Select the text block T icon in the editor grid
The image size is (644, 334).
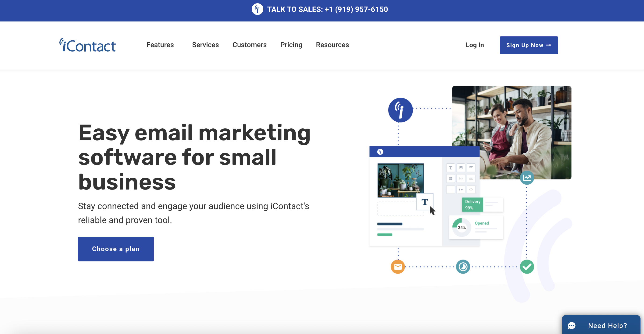tap(451, 168)
